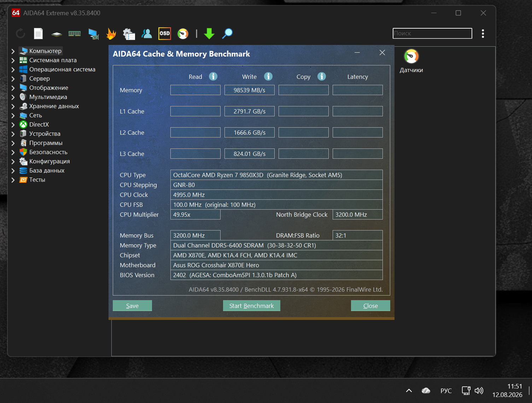Click the Motherboard value Asus ROG Crosshair

[276, 265]
